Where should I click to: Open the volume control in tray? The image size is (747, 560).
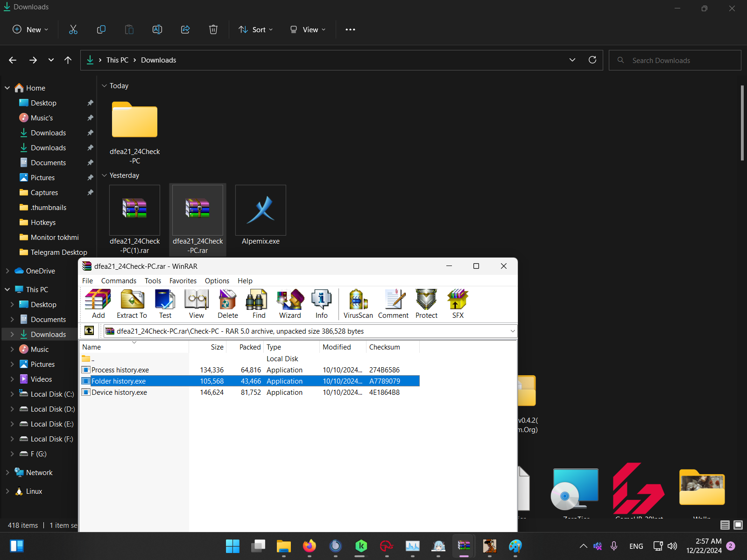click(x=672, y=546)
